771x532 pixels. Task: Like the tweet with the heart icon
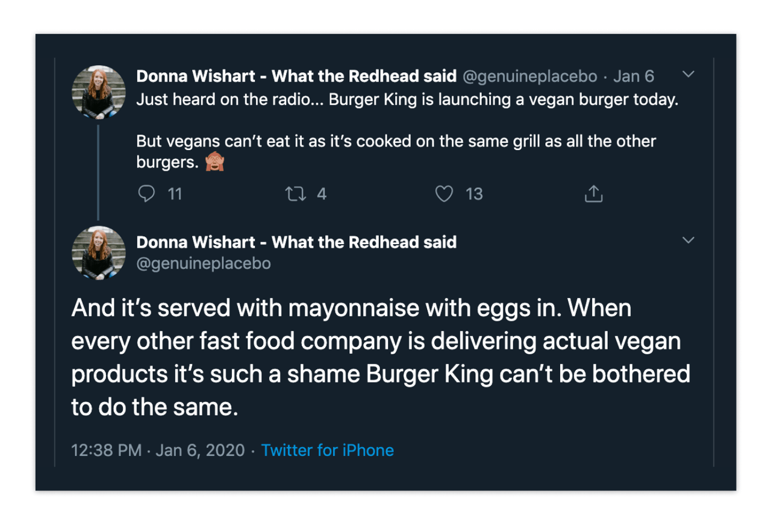click(444, 193)
